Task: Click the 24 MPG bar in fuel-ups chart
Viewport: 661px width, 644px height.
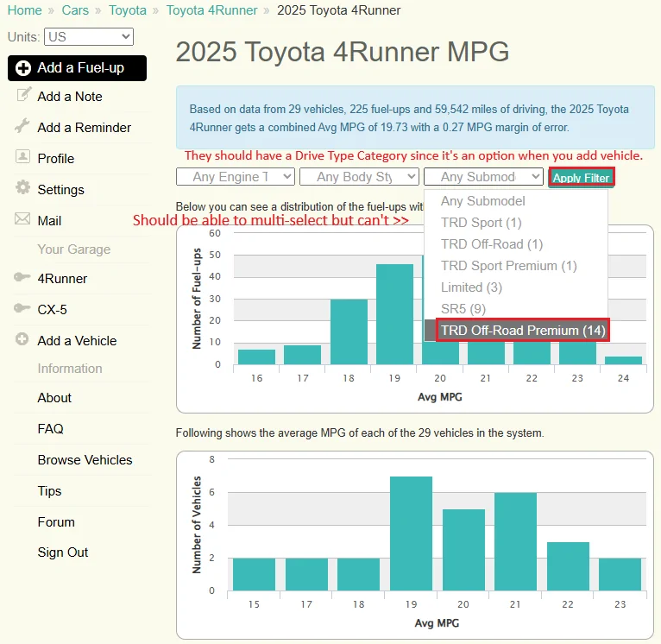Action: pos(623,361)
